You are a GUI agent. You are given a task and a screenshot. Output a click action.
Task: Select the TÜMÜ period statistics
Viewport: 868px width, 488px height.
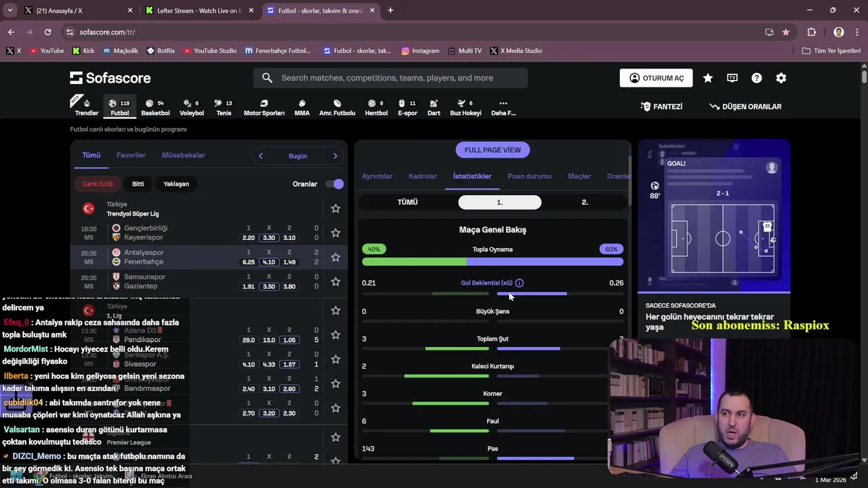[x=408, y=202]
